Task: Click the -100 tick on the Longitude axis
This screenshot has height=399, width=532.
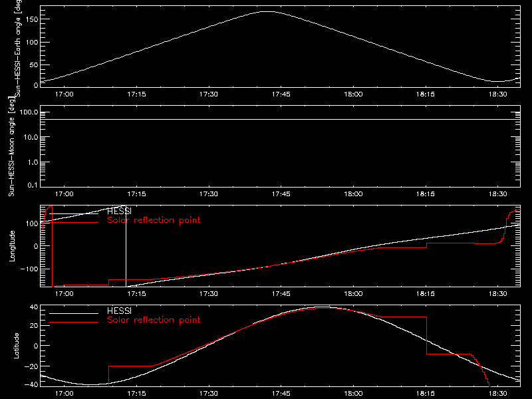Action: click(x=29, y=269)
